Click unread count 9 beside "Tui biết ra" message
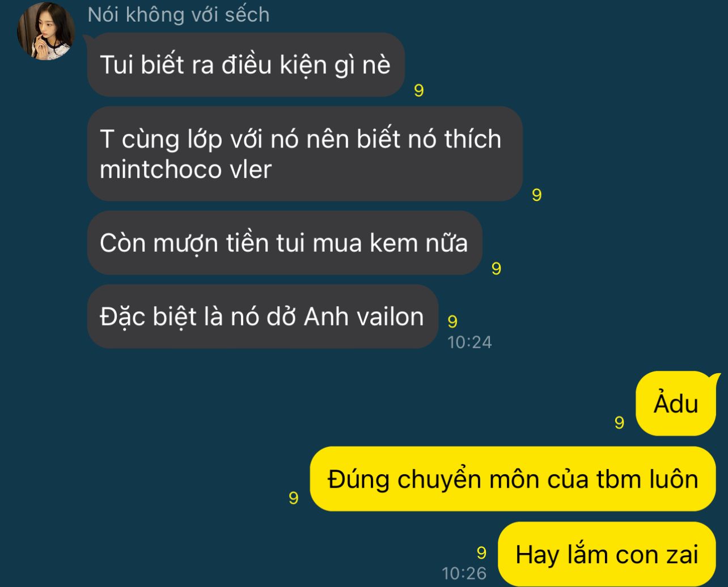This screenshot has width=728, height=587. (419, 91)
